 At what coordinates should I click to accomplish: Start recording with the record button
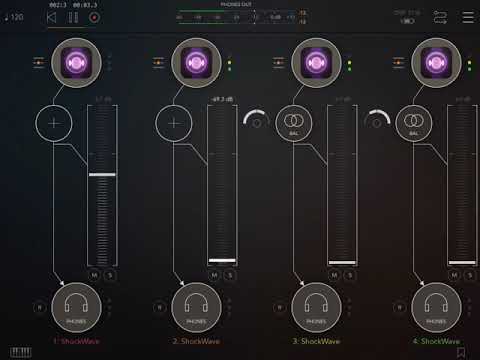(x=94, y=17)
